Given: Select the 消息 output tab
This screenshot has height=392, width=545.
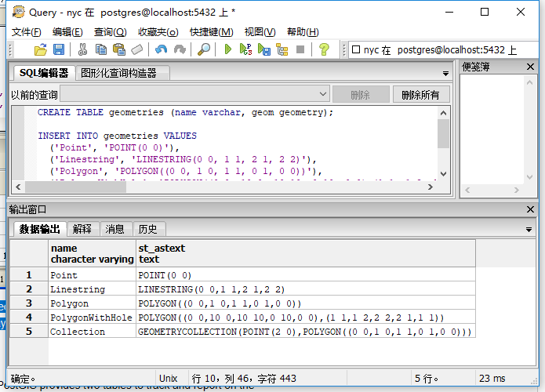Looking at the screenshot, I should click(115, 229).
